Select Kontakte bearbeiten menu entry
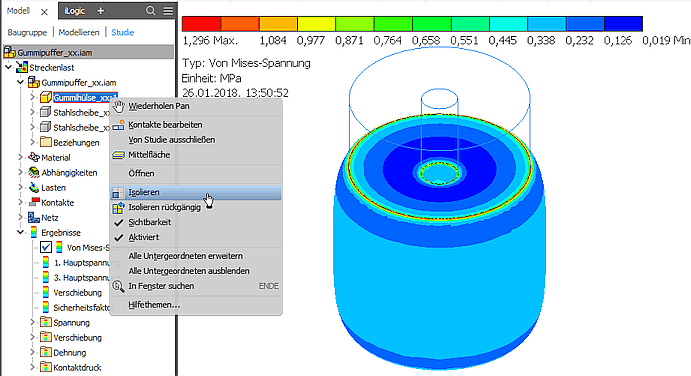 tap(165, 125)
